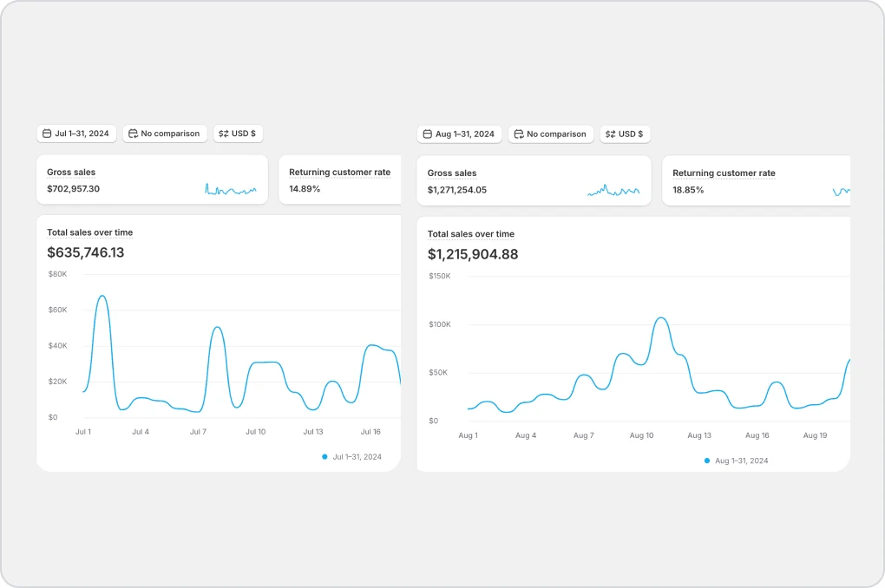The image size is (885, 588).
Task: Click comparison calendar icon in July dashboard
Action: (133, 134)
